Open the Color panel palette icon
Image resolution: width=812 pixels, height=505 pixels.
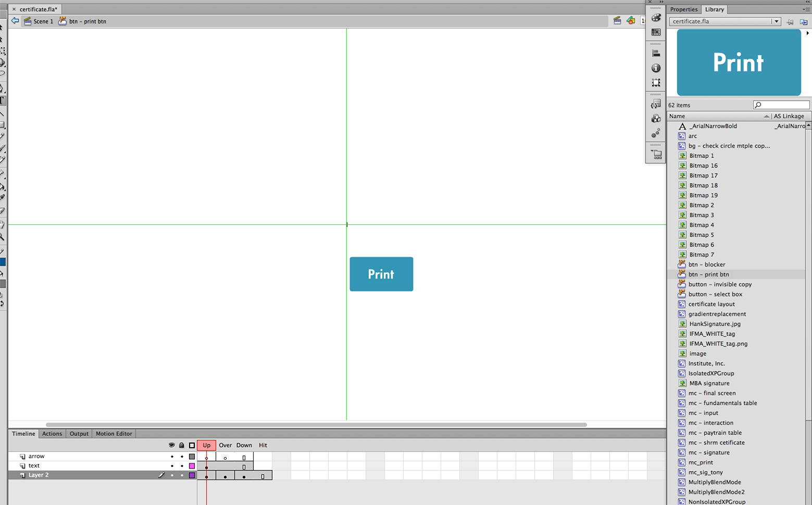tap(656, 18)
